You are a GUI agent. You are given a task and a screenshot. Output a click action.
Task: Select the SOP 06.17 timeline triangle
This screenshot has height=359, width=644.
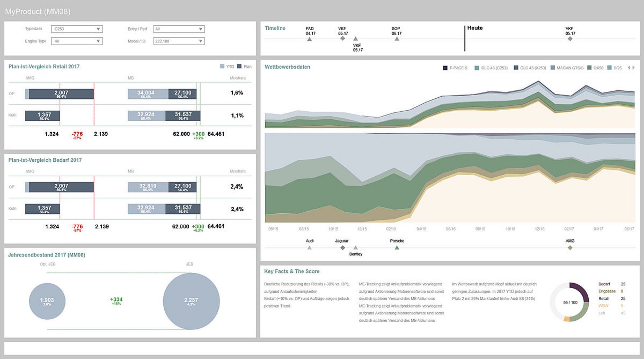tap(397, 39)
